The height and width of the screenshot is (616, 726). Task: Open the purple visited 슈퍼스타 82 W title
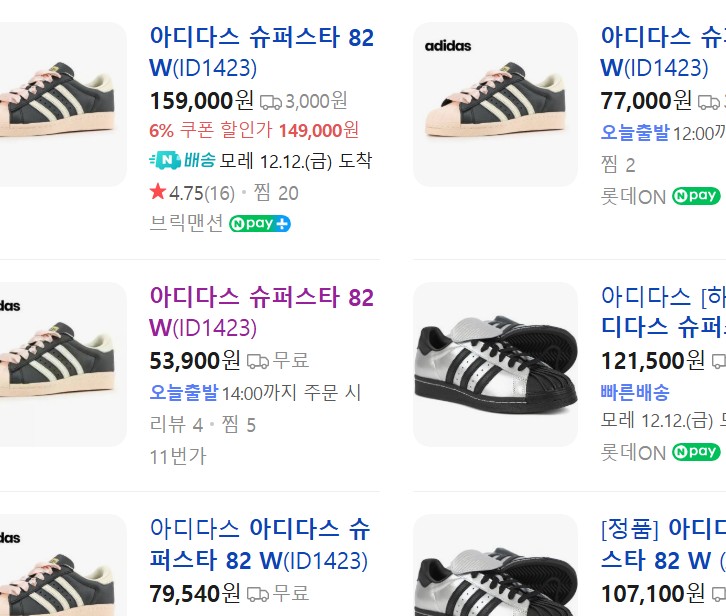pos(261,312)
